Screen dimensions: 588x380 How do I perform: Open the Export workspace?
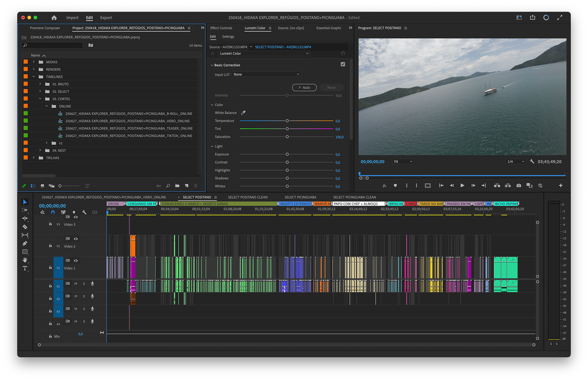pyautogui.click(x=106, y=18)
